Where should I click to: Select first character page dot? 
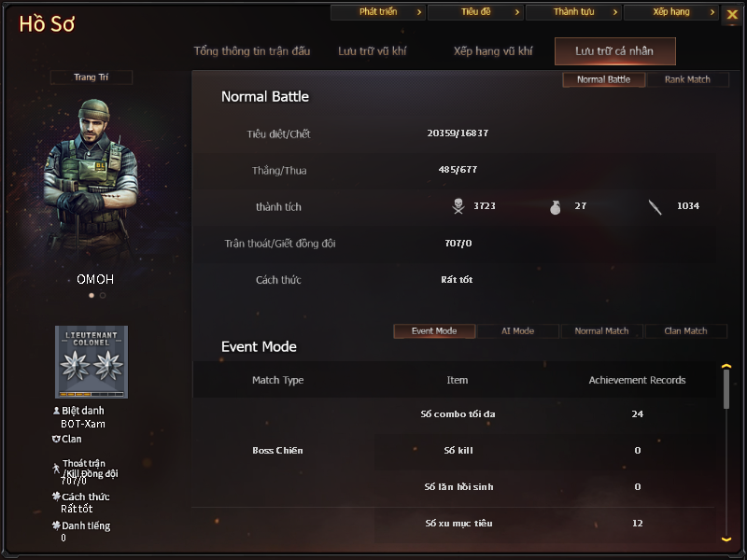(x=92, y=295)
